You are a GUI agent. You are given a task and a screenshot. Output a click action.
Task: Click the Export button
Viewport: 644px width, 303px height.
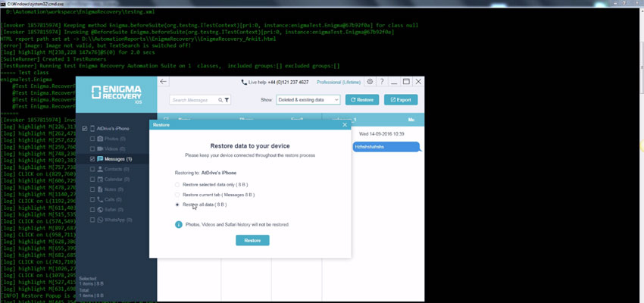(x=401, y=100)
